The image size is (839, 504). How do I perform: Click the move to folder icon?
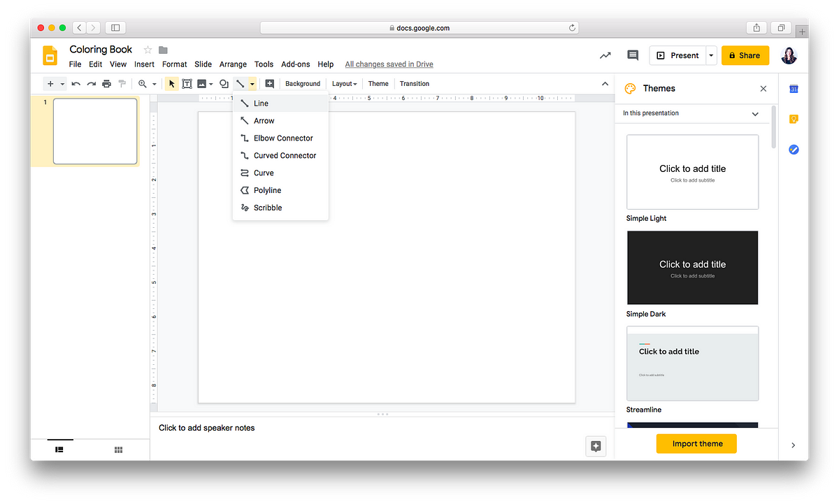pos(163,50)
